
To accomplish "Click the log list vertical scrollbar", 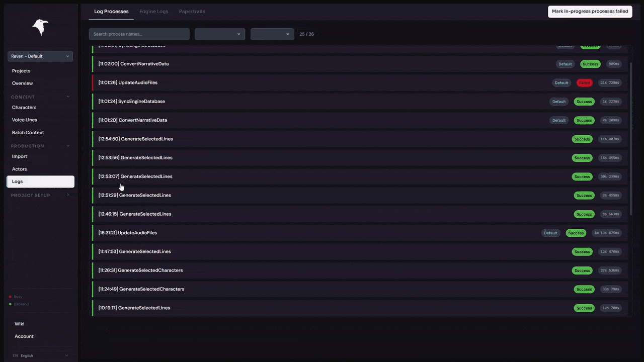I will click(630, 138).
